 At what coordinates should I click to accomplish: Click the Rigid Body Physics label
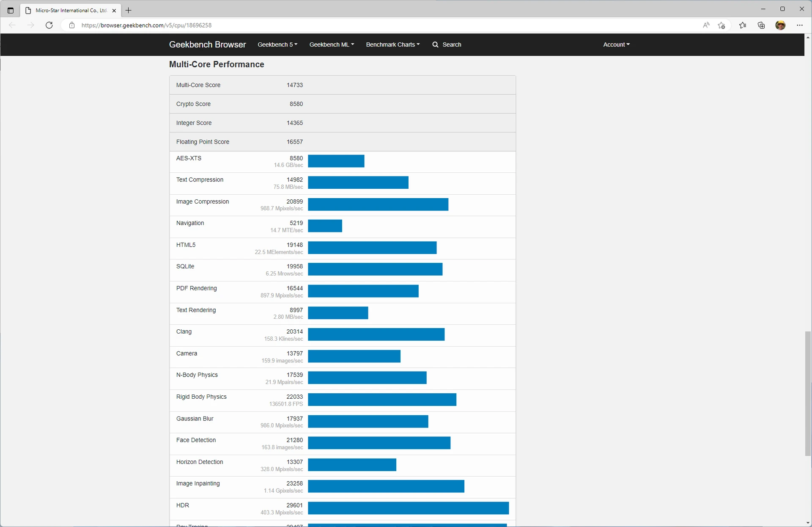point(201,397)
